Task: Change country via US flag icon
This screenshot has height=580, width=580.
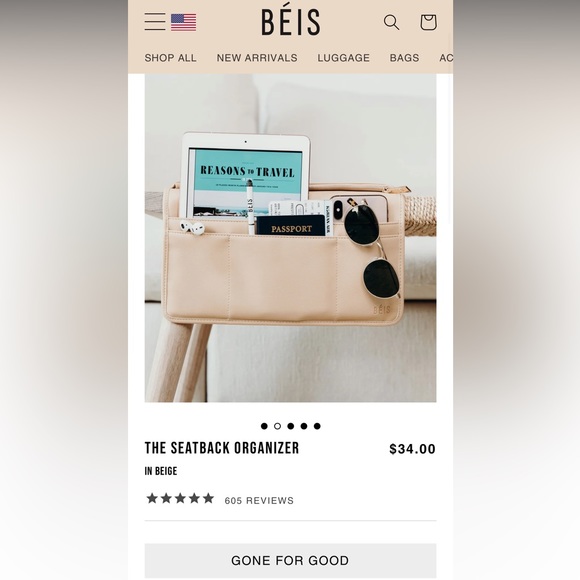Action: [x=183, y=22]
